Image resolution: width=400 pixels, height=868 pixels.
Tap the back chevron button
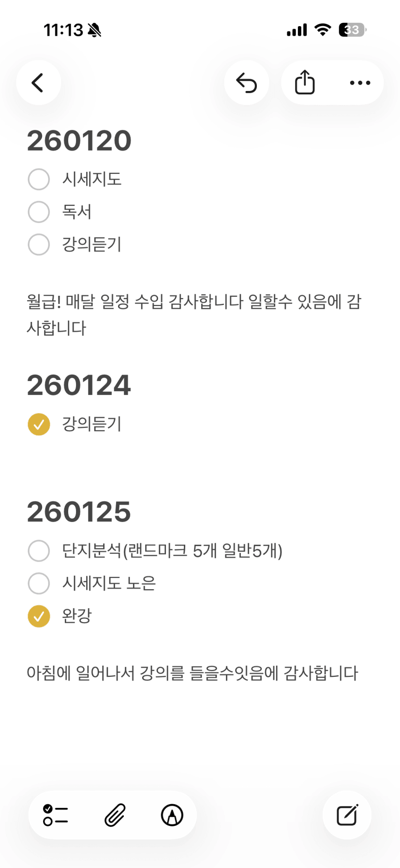38,83
